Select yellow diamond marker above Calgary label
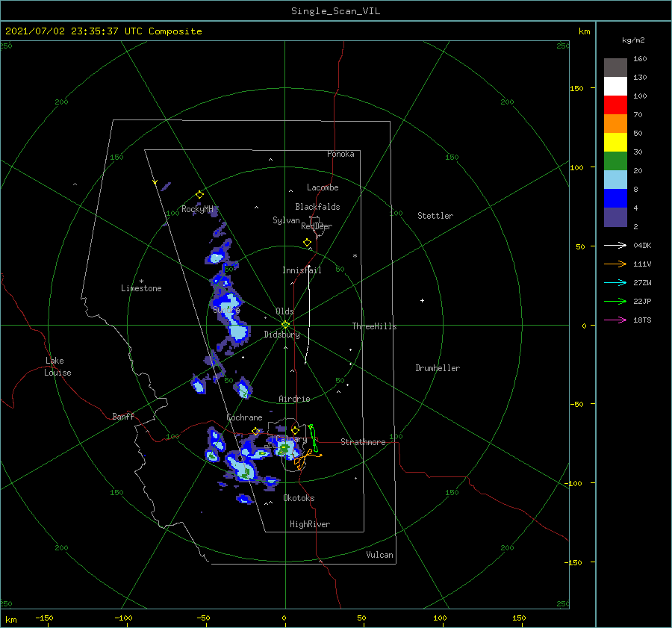Image resolution: width=672 pixels, height=628 pixels. point(295,430)
